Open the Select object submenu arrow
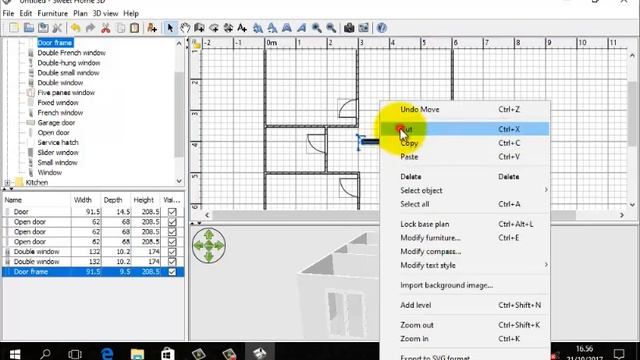The height and width of the screenshot is (360, 640). point(546,190)
